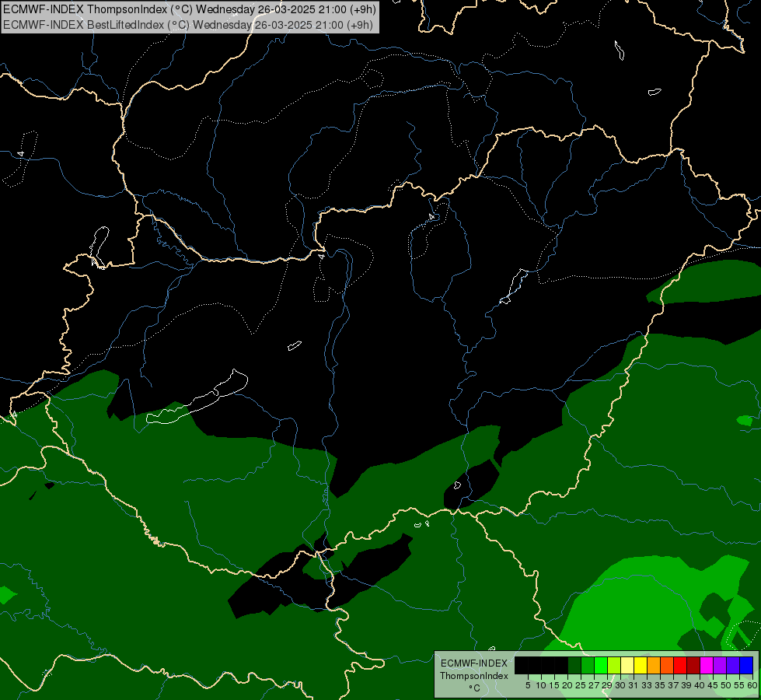Click the BestLiftedIndex title line at top
761x700 pixels.
tap(188, 25)
